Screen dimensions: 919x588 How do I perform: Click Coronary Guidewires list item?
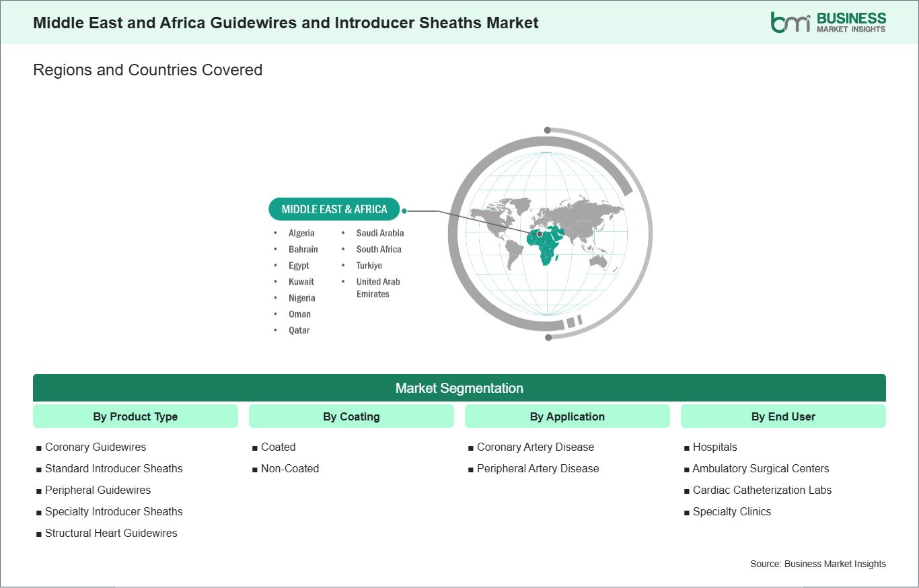tap(95, 447)
